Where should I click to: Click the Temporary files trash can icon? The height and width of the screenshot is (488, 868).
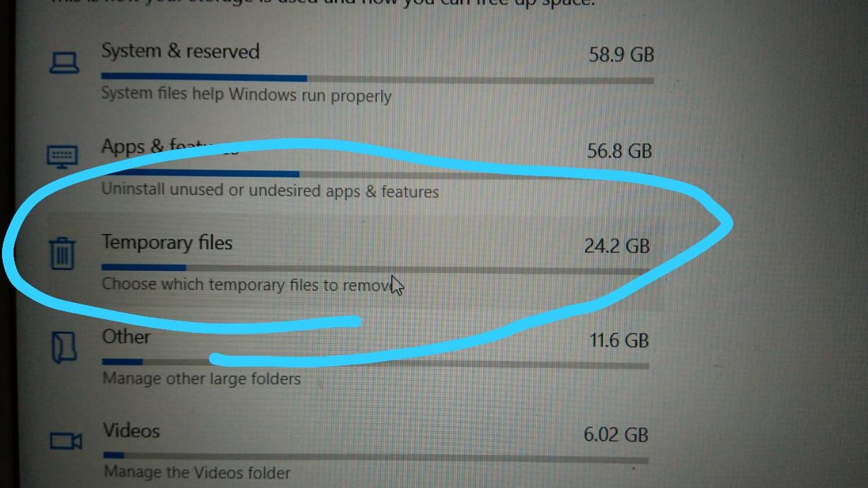pos(62,252)
